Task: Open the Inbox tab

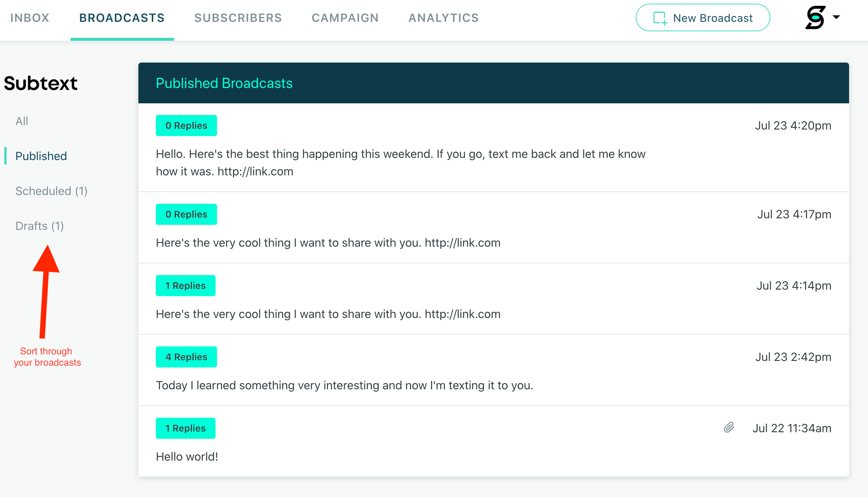Action: pos(30,18)
